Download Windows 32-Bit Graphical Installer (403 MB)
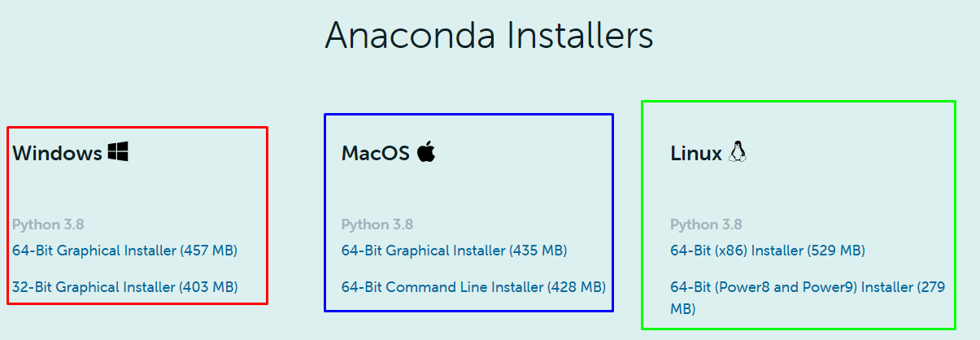The image size is (980, 340). [x=124, y=286]
